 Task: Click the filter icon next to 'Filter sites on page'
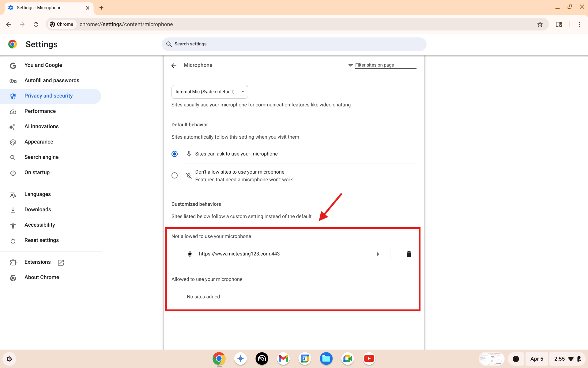coord(350,65)
